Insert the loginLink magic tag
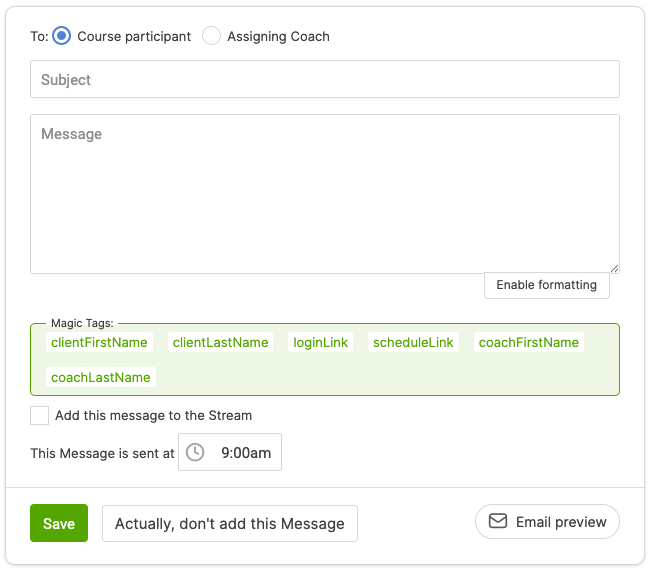Image resolution: width=650 pixels, height=575 pixels. click(321, 342)
